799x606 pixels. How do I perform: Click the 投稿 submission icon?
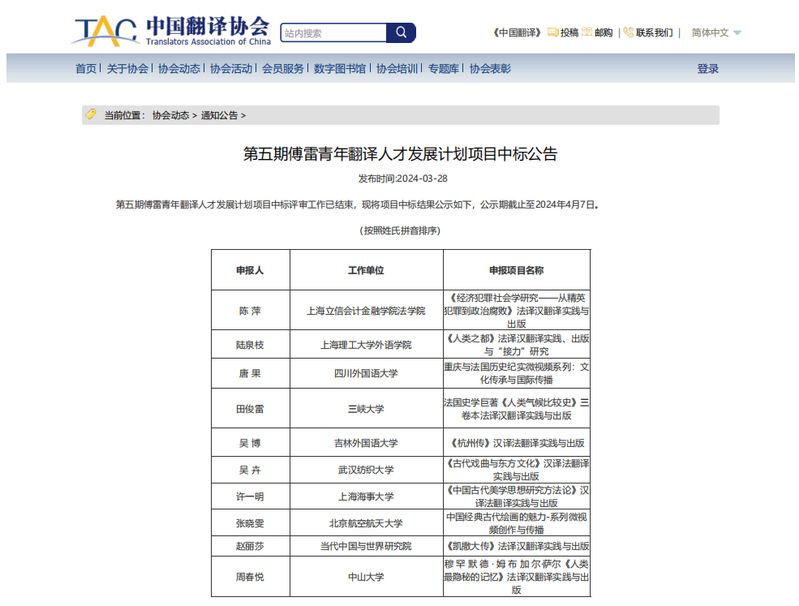553,32
